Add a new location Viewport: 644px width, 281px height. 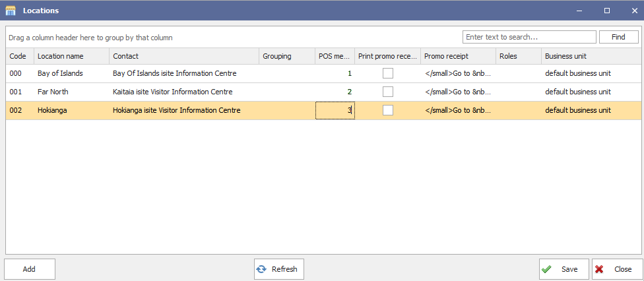(x=30, y=269)
